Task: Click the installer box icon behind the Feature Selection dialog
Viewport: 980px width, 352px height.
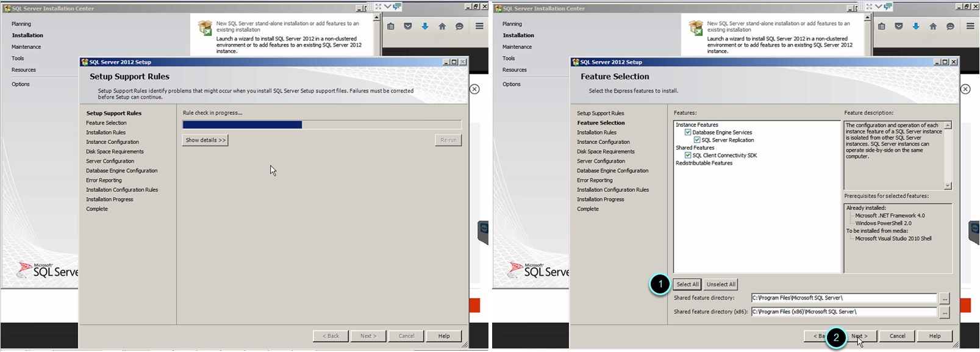Action: point(696,27)
